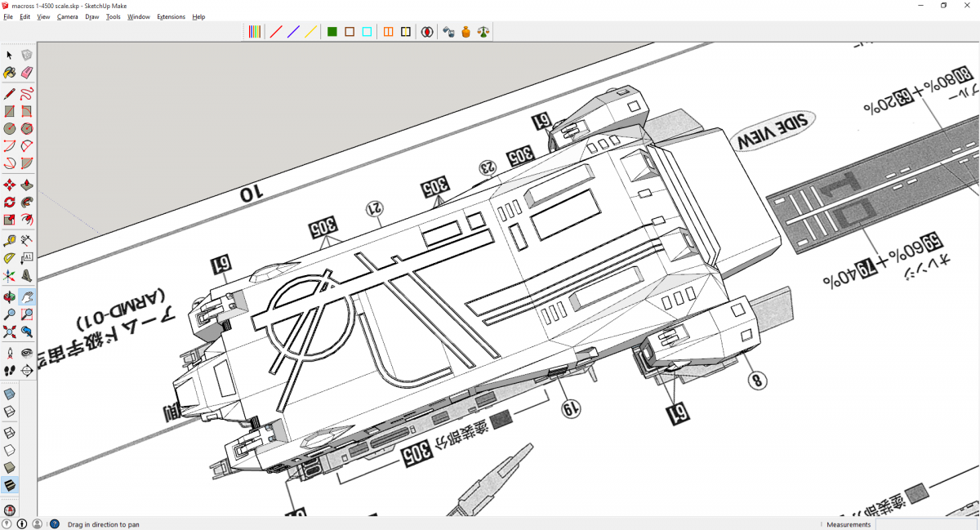Activate the Scale tool

pos(10,220)
